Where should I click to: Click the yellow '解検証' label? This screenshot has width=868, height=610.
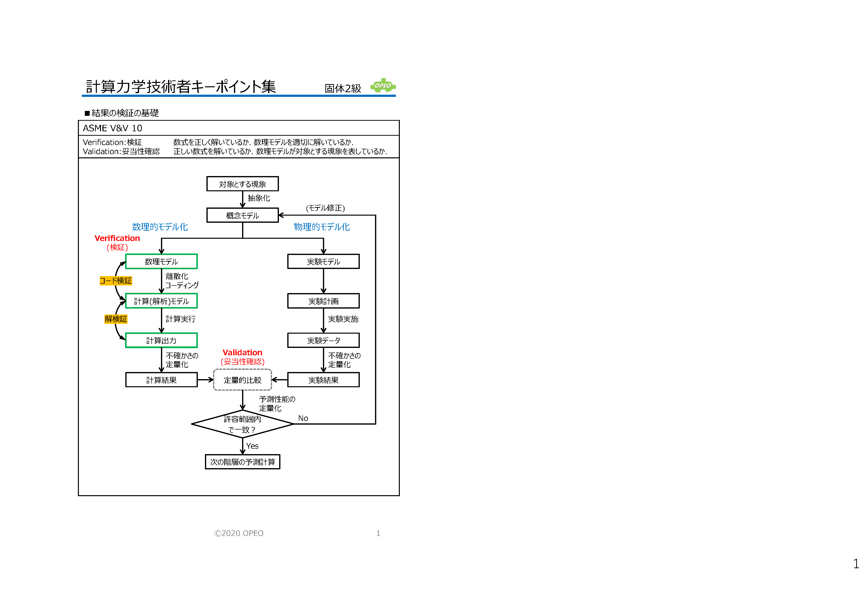[x=116, y=319]
